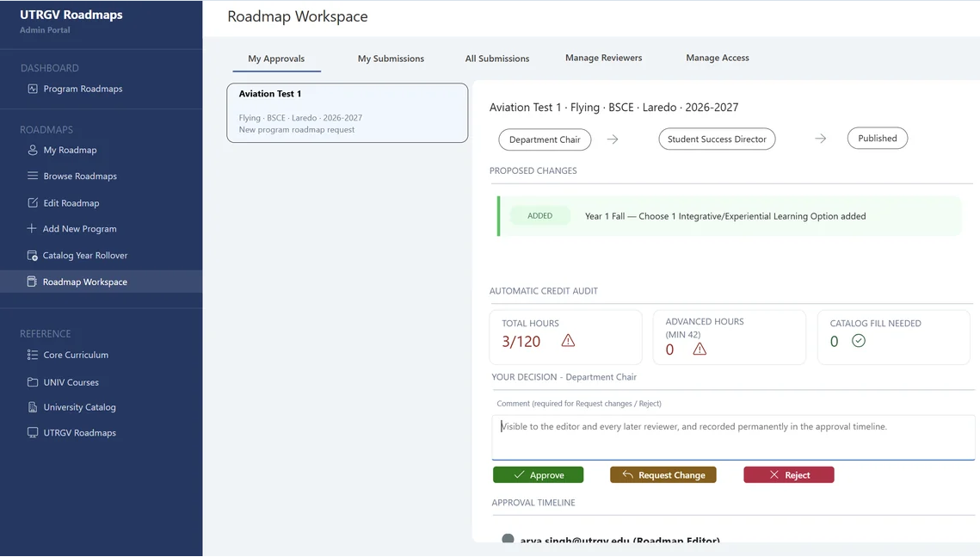Viewport: 980px width, 557px height.
Task: Reject the roadmap submission
Action: pyautogui.click(x=789, y=475)
